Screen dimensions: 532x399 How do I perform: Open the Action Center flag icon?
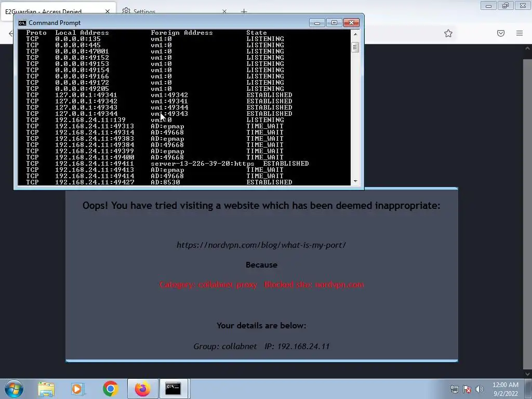tap(467, 389)
